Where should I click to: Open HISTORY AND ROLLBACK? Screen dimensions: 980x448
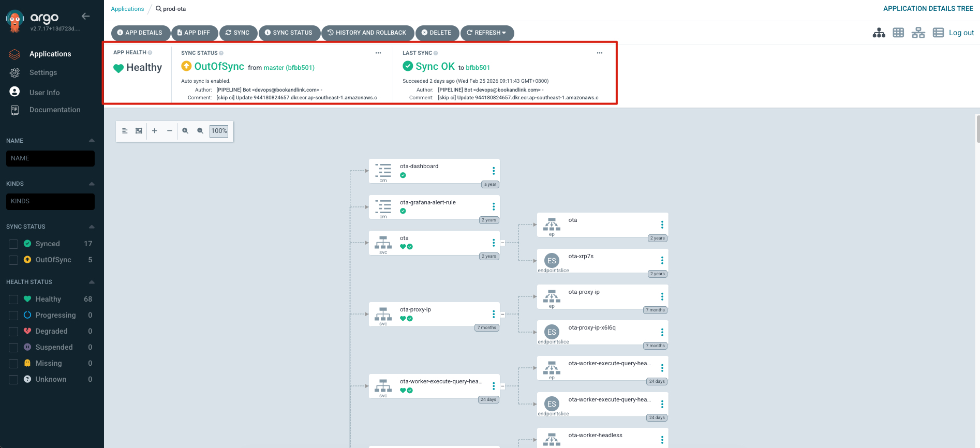click(x=367, y=33)
